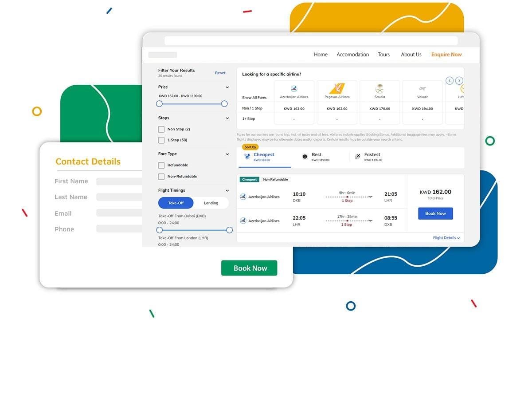Image resolution: width=532 pixels, height=394 pixels.
Task: Click Dubai take-off time slider right handle
Action: click(x=229, y=230)
